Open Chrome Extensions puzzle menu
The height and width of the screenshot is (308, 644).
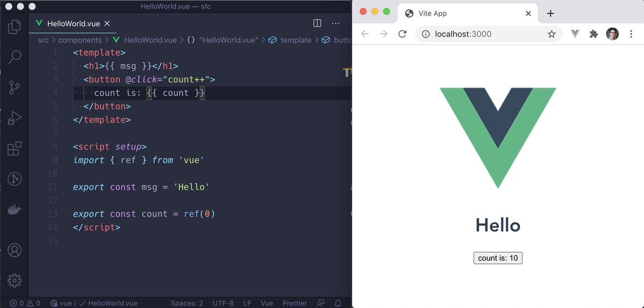point(594,34)
